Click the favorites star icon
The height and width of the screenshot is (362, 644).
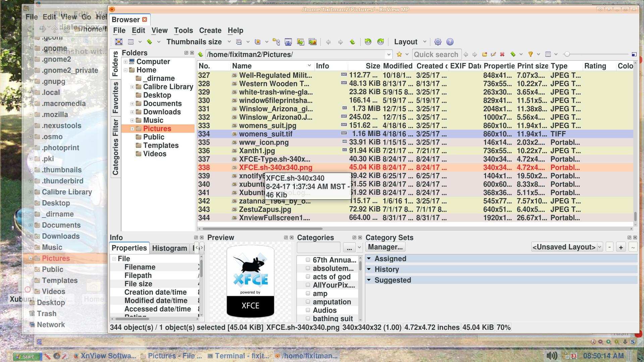click(399, 54)
